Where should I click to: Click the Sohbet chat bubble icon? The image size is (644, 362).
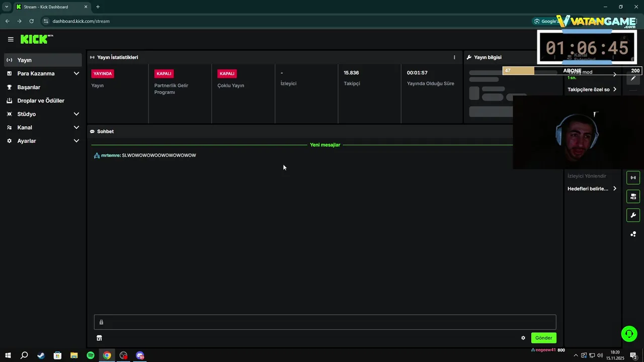click(93, 132)
